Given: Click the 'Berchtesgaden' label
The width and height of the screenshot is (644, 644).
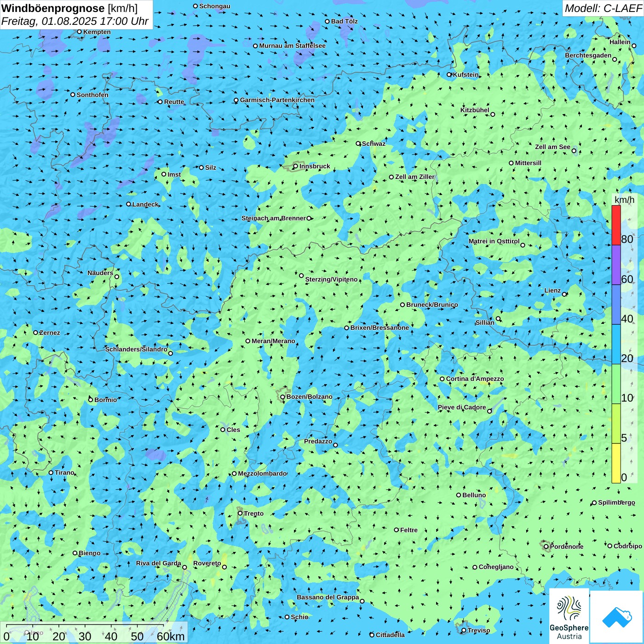Looking at the screenshot, I should tap(588, 55).
